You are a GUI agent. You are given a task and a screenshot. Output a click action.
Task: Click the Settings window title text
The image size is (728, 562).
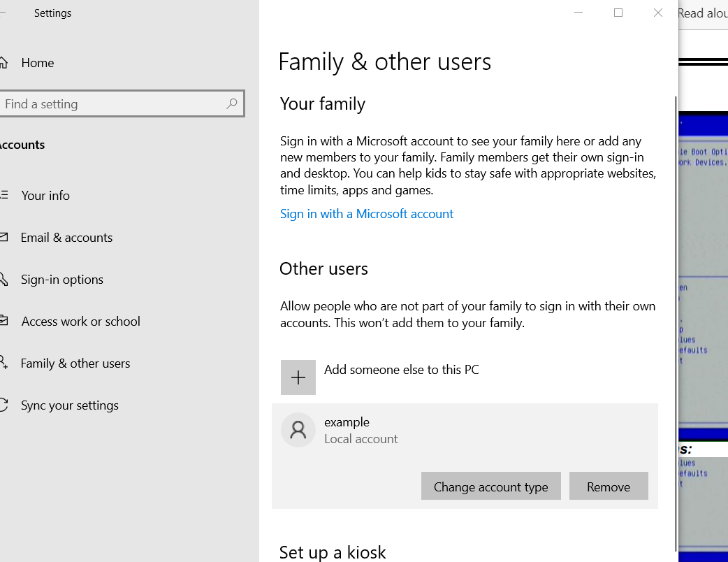coord(52,13)
